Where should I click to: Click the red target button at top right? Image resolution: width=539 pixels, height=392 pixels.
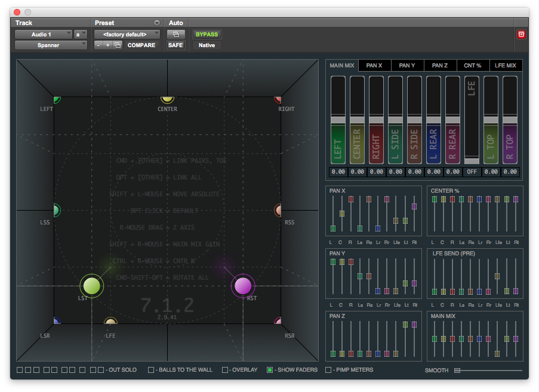coord(520,34)
